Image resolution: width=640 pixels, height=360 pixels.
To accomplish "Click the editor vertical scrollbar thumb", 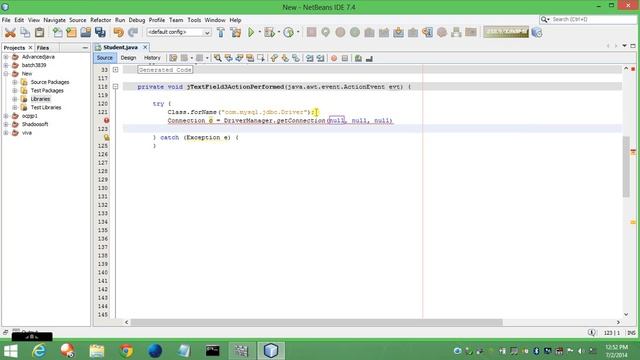I will click(626, 167).
